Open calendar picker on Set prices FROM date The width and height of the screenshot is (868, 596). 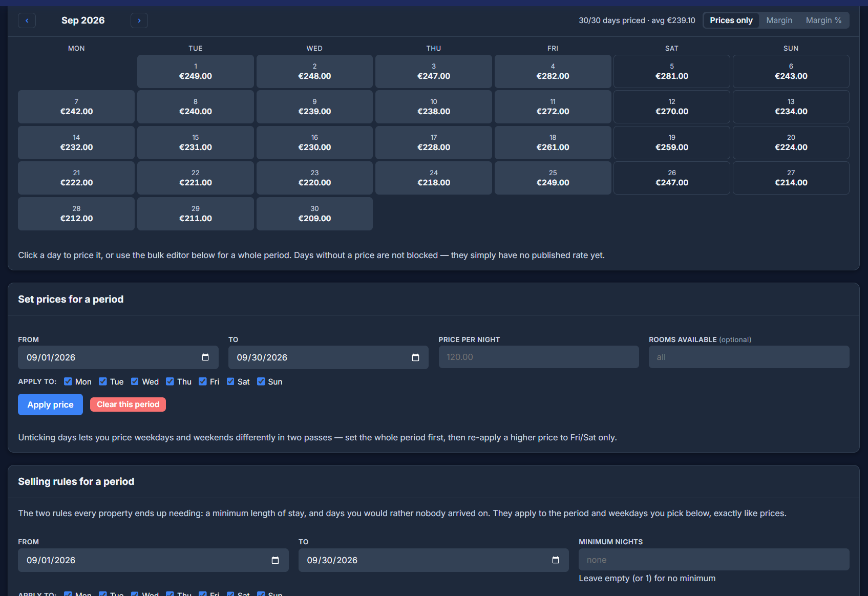[x=205, y=357]
